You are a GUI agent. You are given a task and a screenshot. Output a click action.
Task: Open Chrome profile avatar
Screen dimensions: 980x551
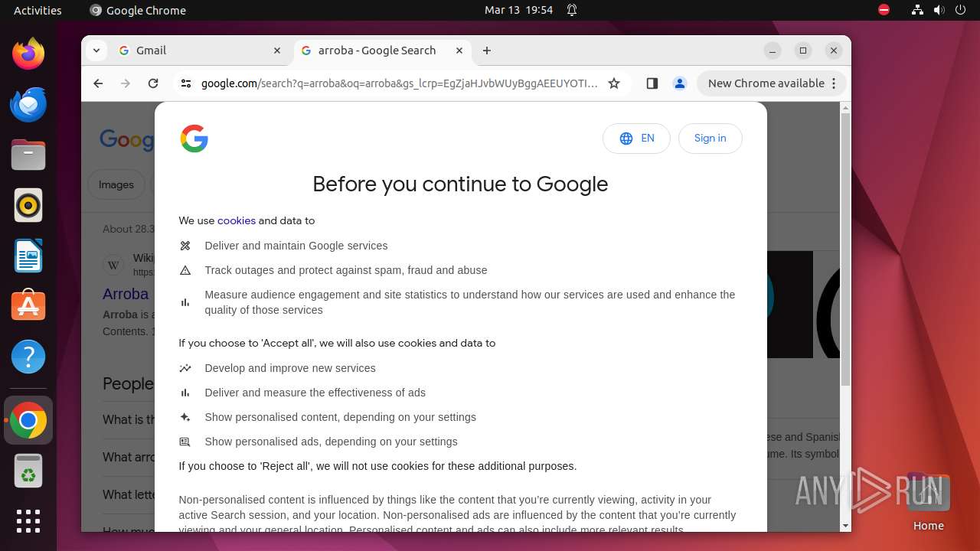[x=680, y=83]
